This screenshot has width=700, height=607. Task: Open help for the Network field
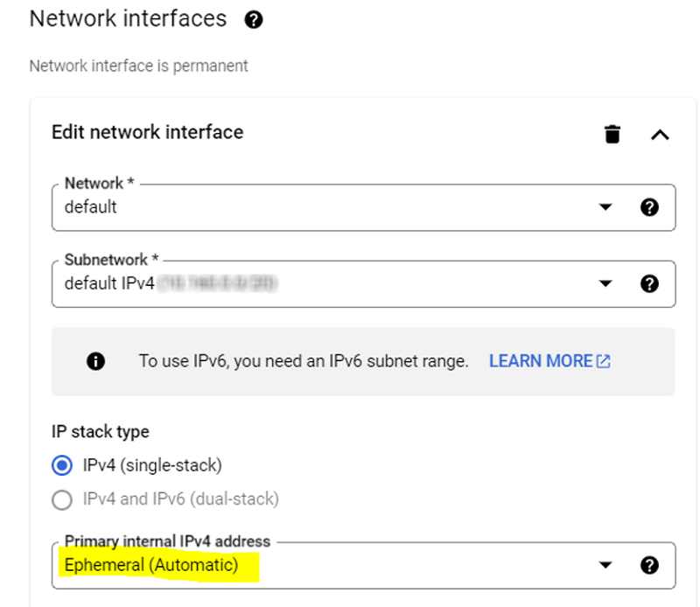[649, 207]
